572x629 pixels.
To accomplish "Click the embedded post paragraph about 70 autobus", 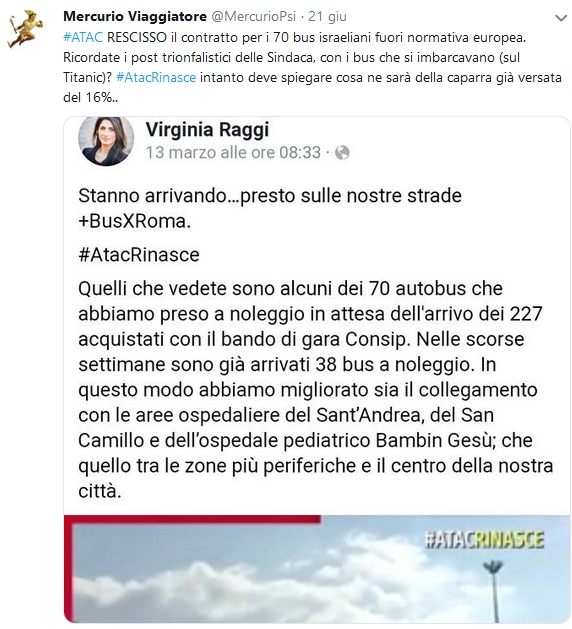I will click(x=316, y=390).
